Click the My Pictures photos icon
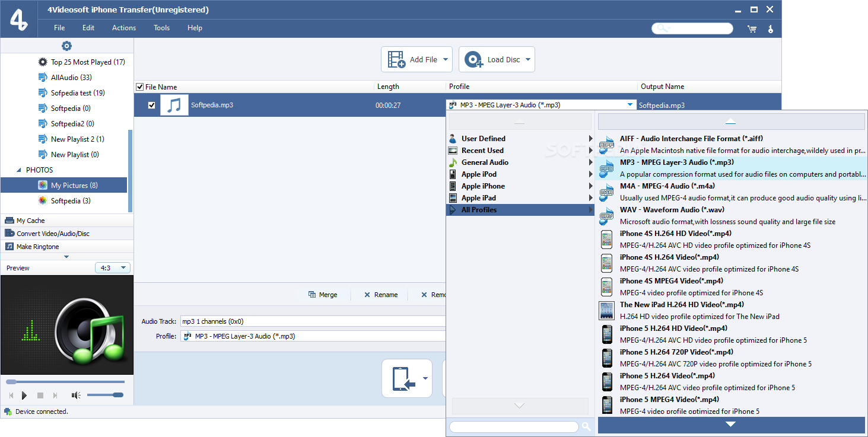The height and width of the screenshot is (437, 868). click(43, 185)
